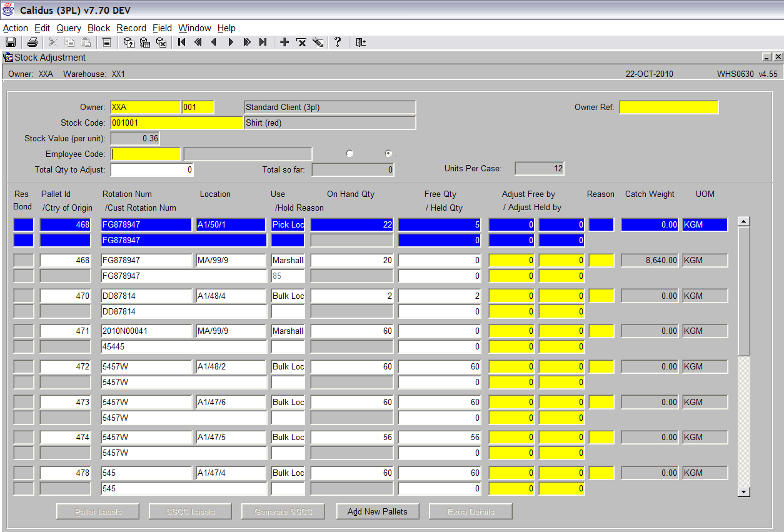Click the Cancel Query icon
This screenshot has width=784, height=532.
[x=161, y=42]
